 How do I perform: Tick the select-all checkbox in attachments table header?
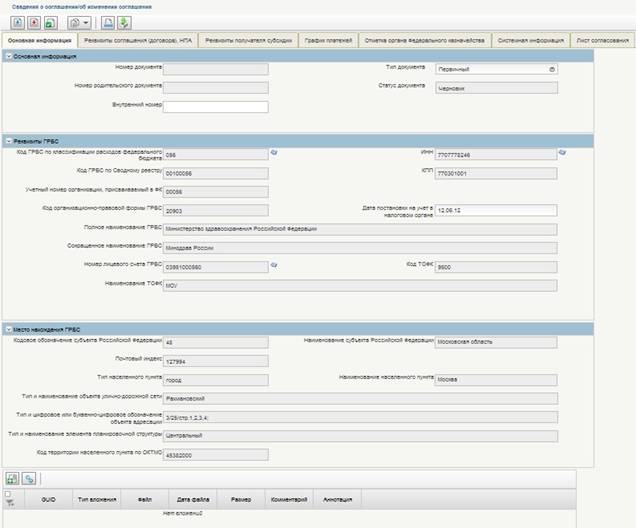point(9,494)
